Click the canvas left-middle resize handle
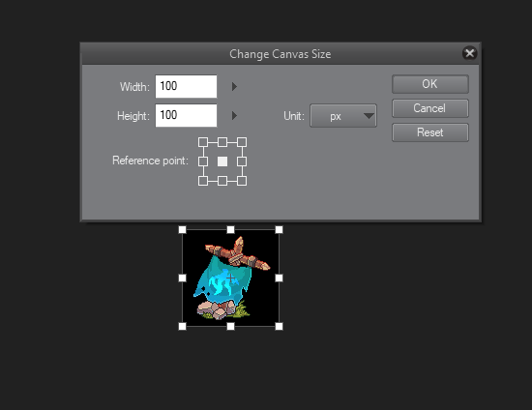 182,278
